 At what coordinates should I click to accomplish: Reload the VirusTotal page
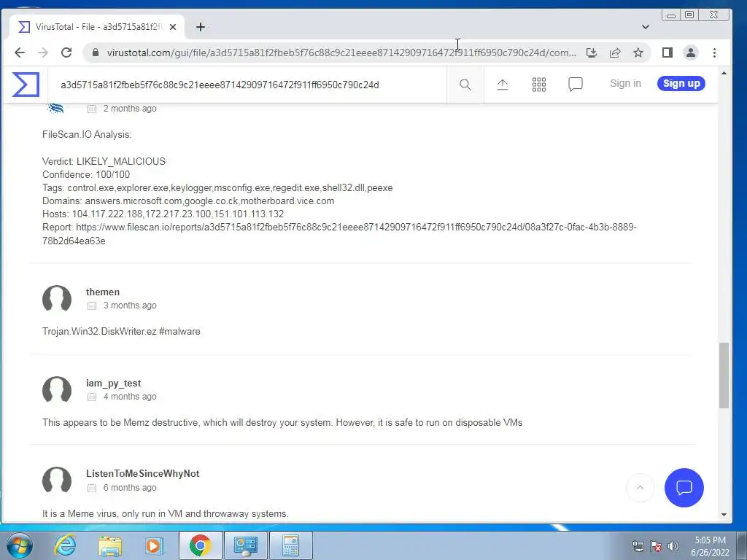66,52
